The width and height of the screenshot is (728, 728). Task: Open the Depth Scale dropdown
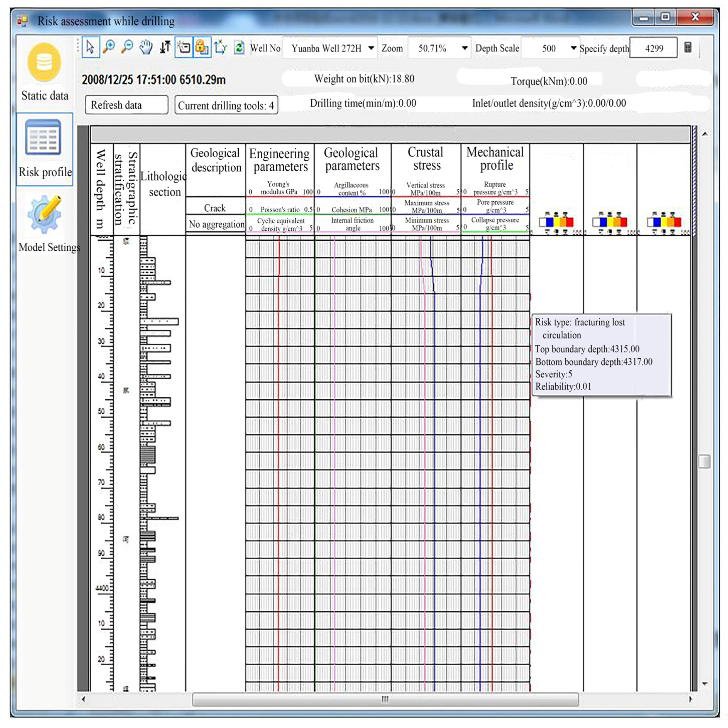coord(573,48)
